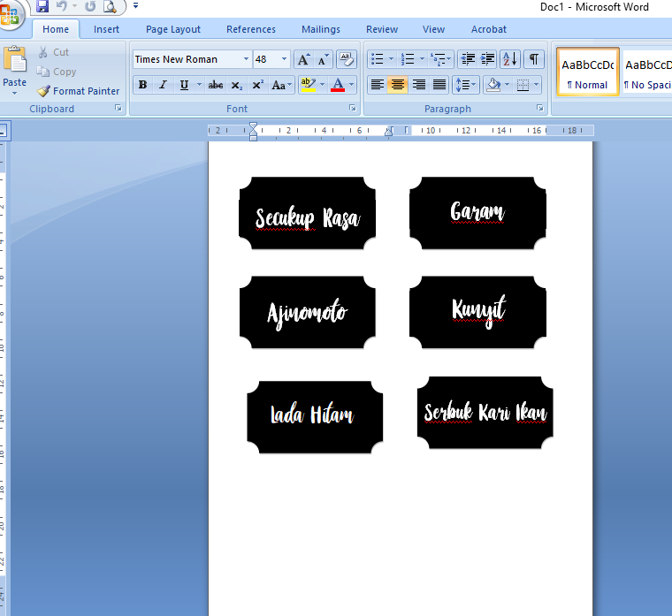Click the Save icon in Quick Access Toolbar
This screenshot has height=616, width=672.
(x=42, y=6)
